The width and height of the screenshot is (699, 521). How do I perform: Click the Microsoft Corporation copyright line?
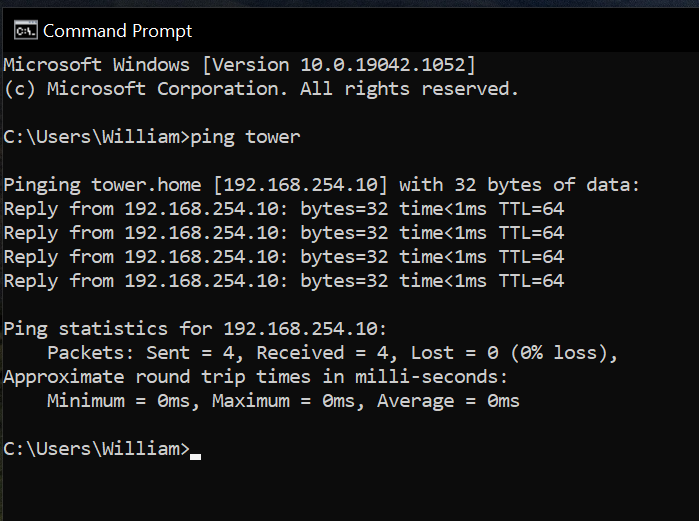pyautogui.click(x=261, y=89)
